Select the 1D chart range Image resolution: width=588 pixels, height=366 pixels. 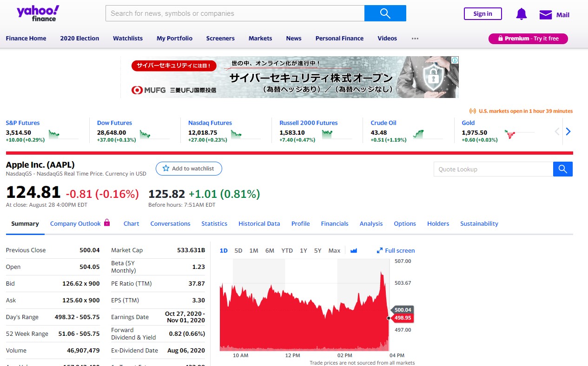click(224, 250)
